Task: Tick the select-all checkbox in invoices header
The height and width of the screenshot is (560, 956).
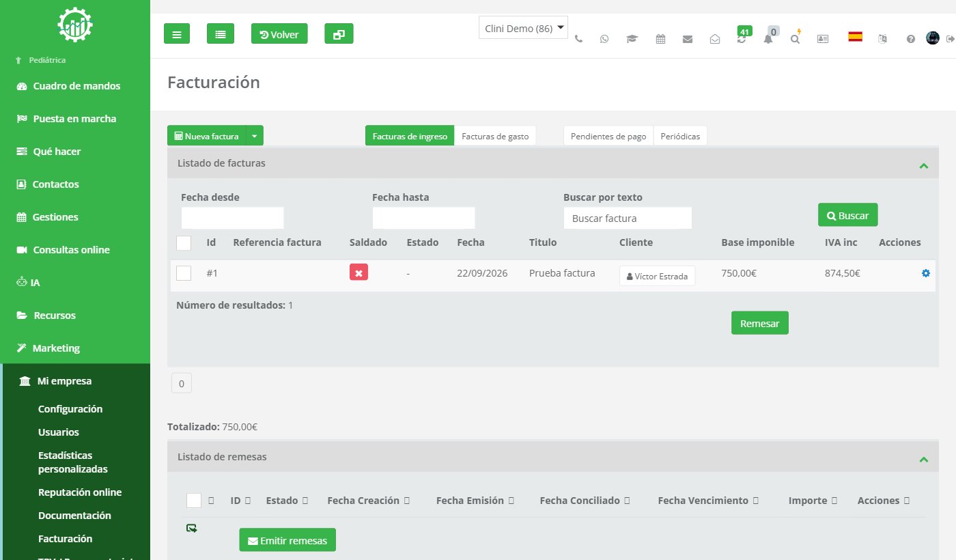Action: point(184,243)
